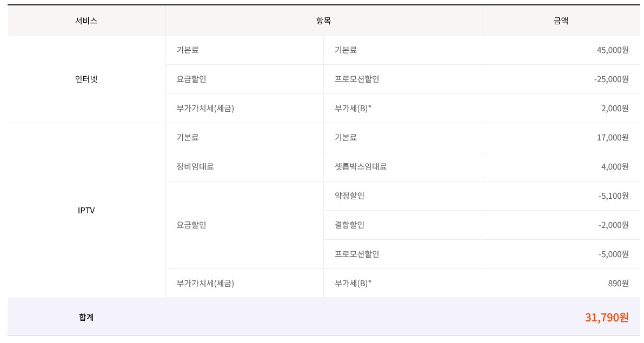644x343 pixels.
Task: Click the 2,000원 tax amount
Action: pyautogui.click(x=615, y=108)
